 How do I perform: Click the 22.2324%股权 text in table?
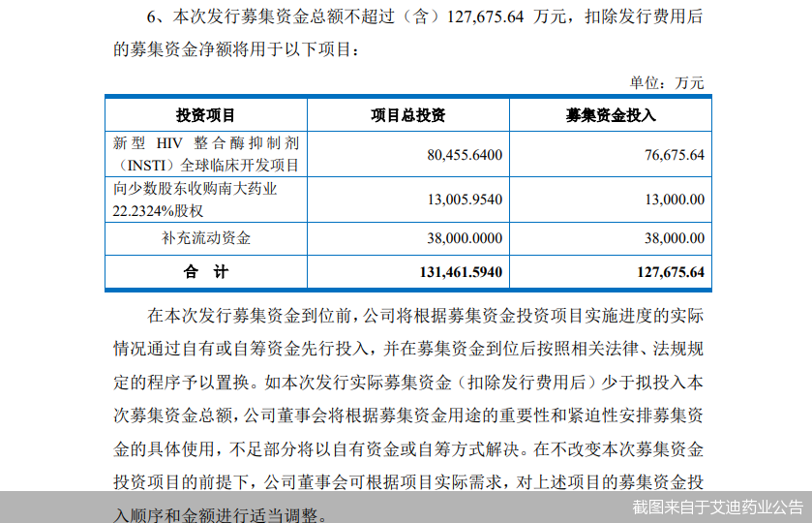(x=159, y=210)
